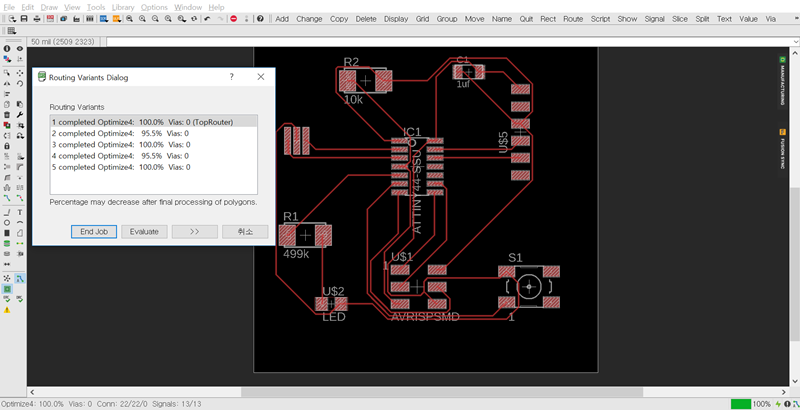Select the Text tool in left toolbar
The width and height of the screenshot is (800, 410).
20,212
